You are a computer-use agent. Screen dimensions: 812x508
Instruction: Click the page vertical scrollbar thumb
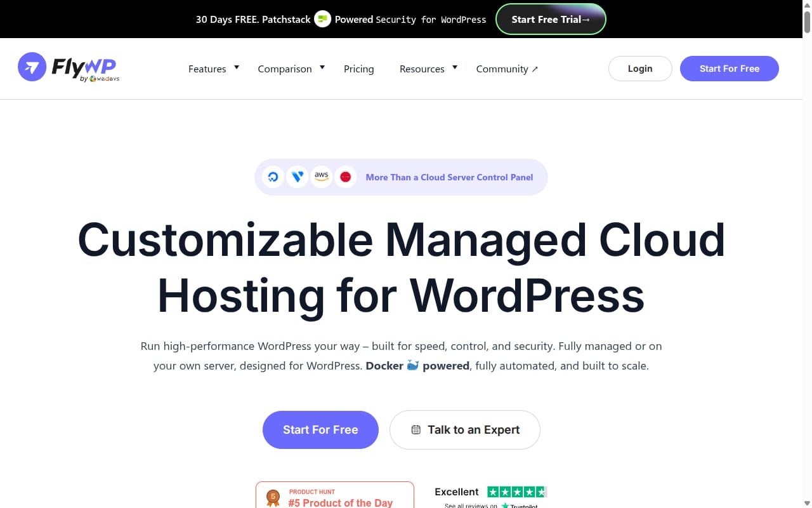[x=807, y=22]
